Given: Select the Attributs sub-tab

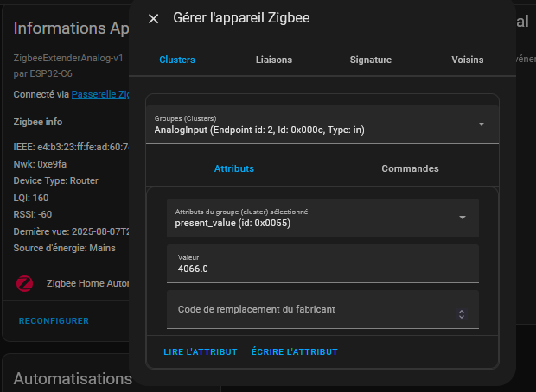Looking at the screenshot, I should tap(234, 168).
